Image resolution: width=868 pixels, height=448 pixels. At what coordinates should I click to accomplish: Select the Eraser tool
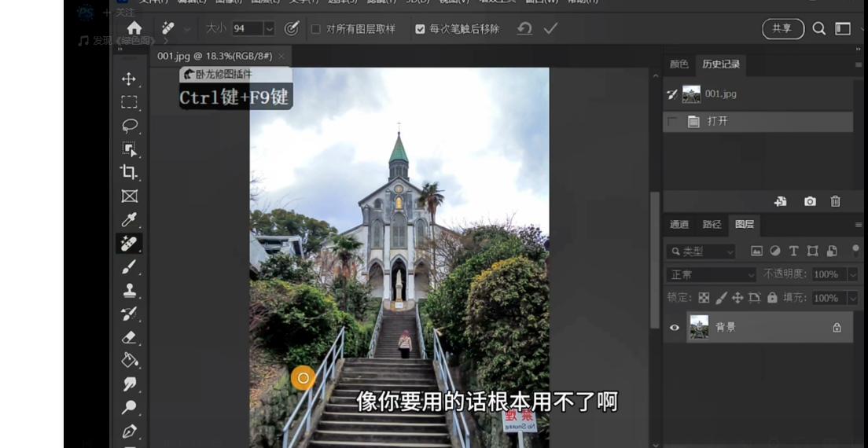pyautogui.click(x=129, y=337)
